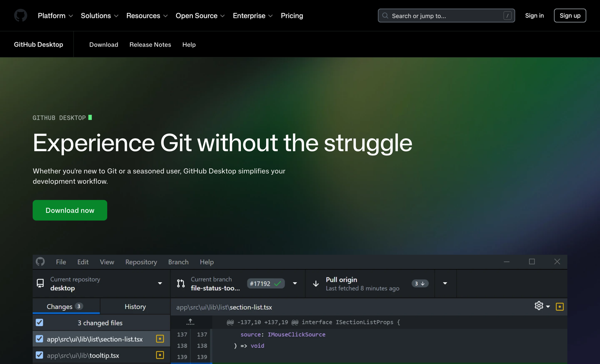The image size is (600, 364).
Task: Select the section-list.tsx file row
Action: (x=102, y=339)
